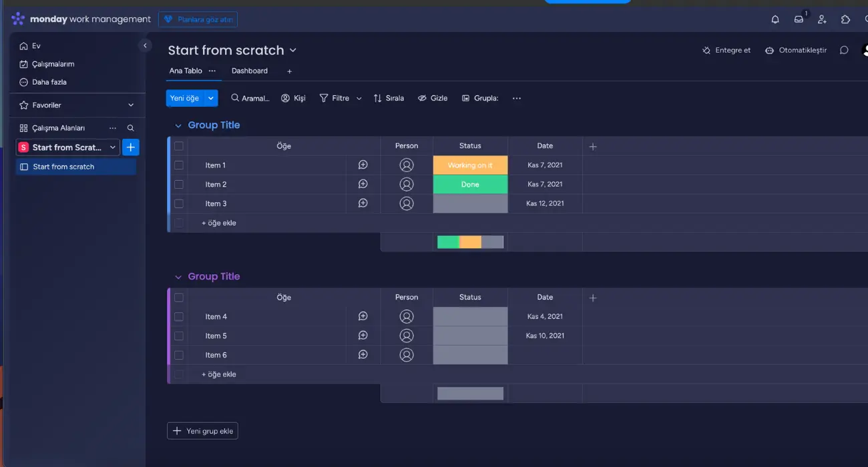Collapse the first Group Title chevron
The image size is (868, 467).
(x=178, y=125)
